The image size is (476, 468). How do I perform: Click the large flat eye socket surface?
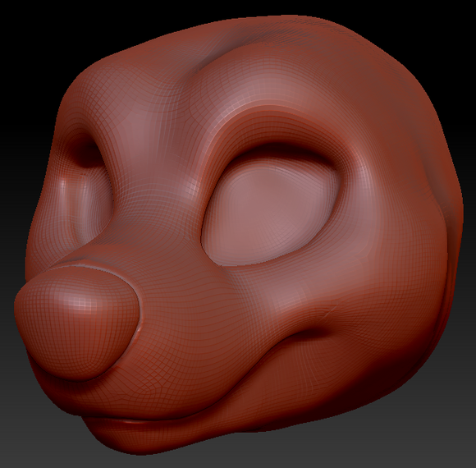[270, 212]
